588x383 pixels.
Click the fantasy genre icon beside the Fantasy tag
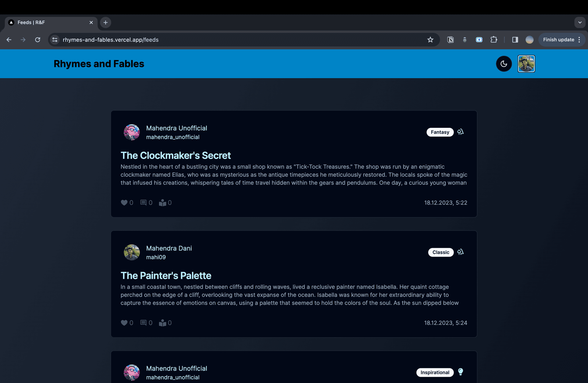pyautogui.click(x=460, y=132)
